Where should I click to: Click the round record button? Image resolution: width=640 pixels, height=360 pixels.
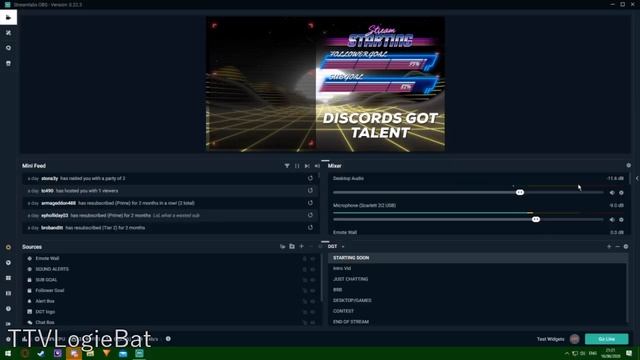575,339
